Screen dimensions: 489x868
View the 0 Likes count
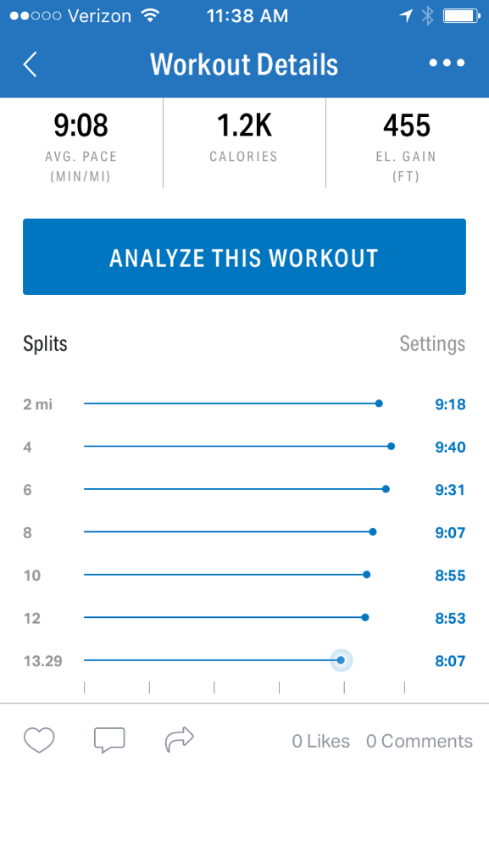click(321, 741)
